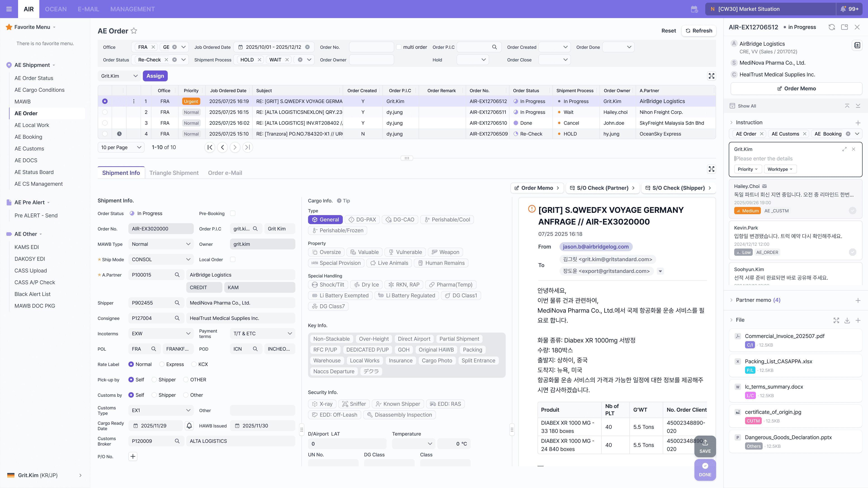Download files in the File section
This screenshot has height=488, width=868.
point(847,320)
